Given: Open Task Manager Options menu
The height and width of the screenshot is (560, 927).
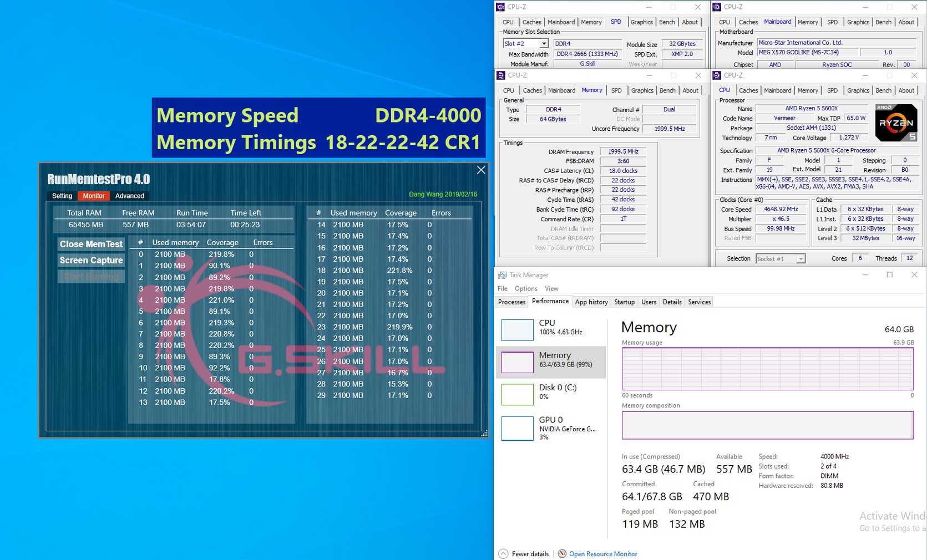Looking at the screenshot, I should [x=526, y=288].
